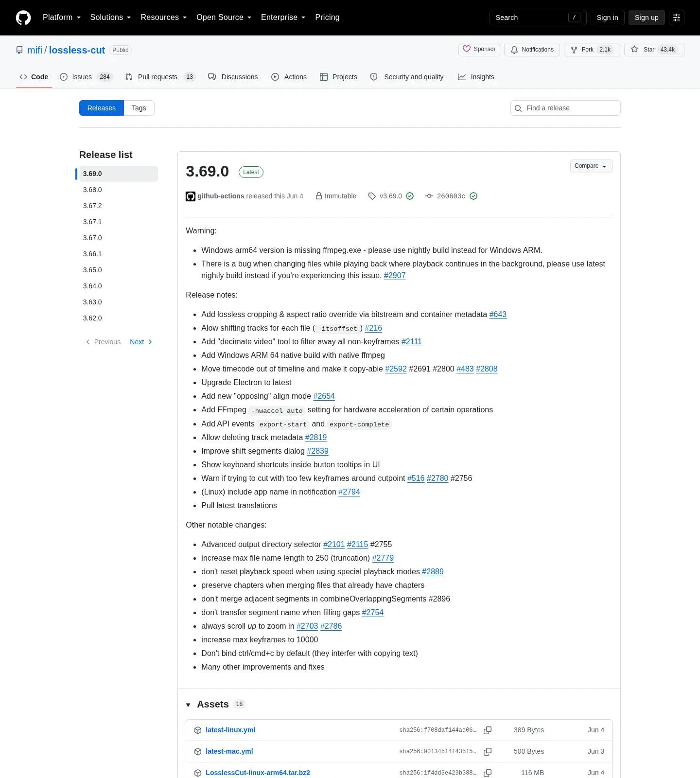Click the Star icon

634,49
